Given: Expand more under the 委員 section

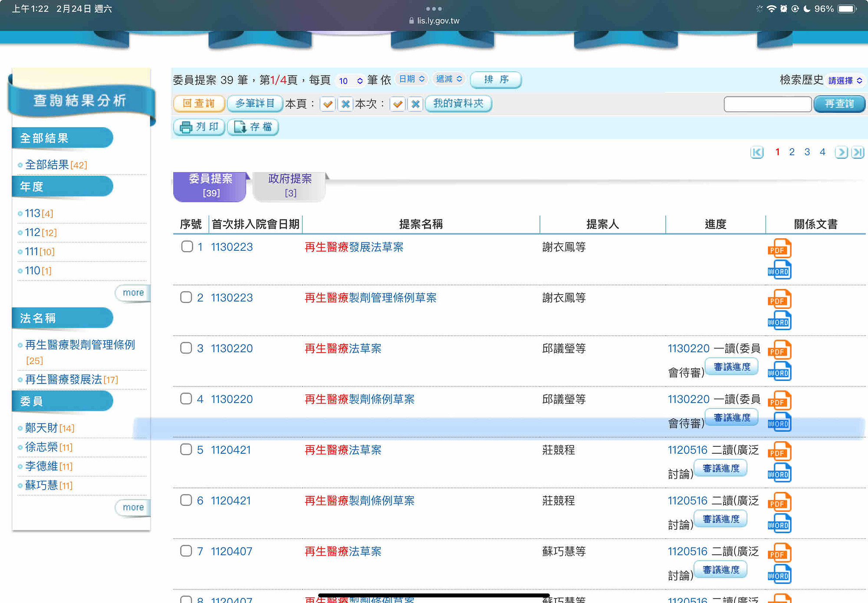Looking at the screenshot, I should (x=133, y=508).
